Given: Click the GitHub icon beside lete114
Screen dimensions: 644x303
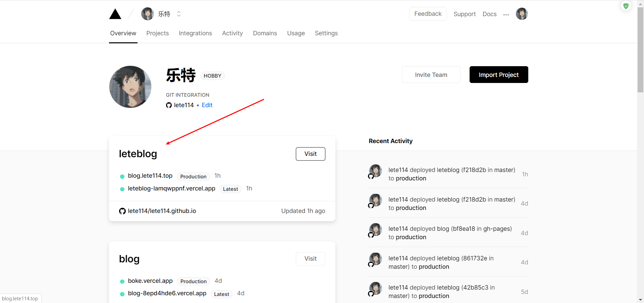Looking at the screenshot, I should click(x=169, y=105).
